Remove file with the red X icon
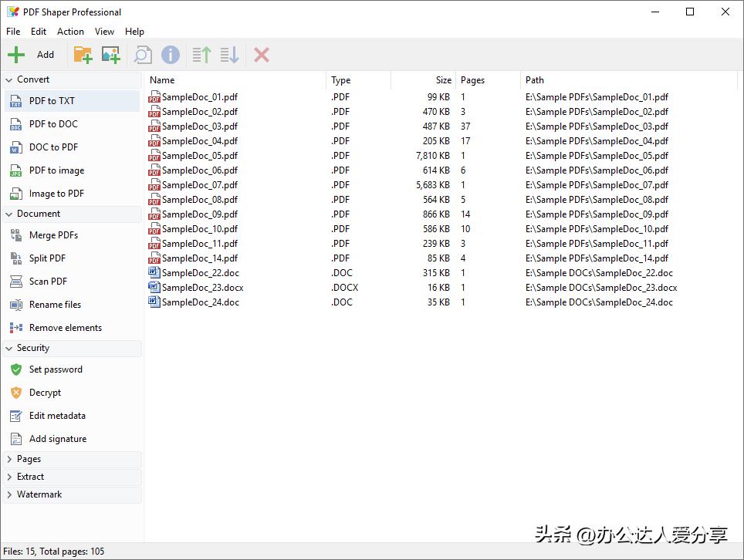This screenshot has height=560, width=744. (x=262, y=55)
